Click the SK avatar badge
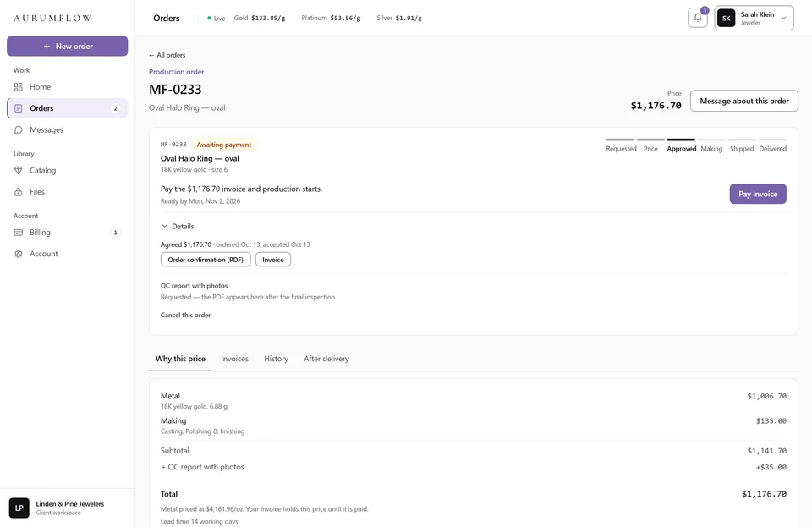The height and width of the screenshot is (527, 812). click(x=726, y=18)
